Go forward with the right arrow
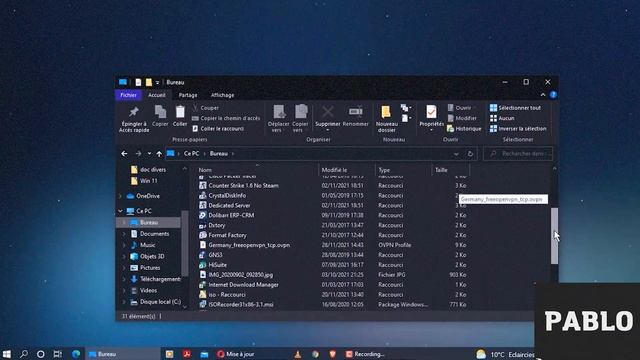 pos(138,154)
